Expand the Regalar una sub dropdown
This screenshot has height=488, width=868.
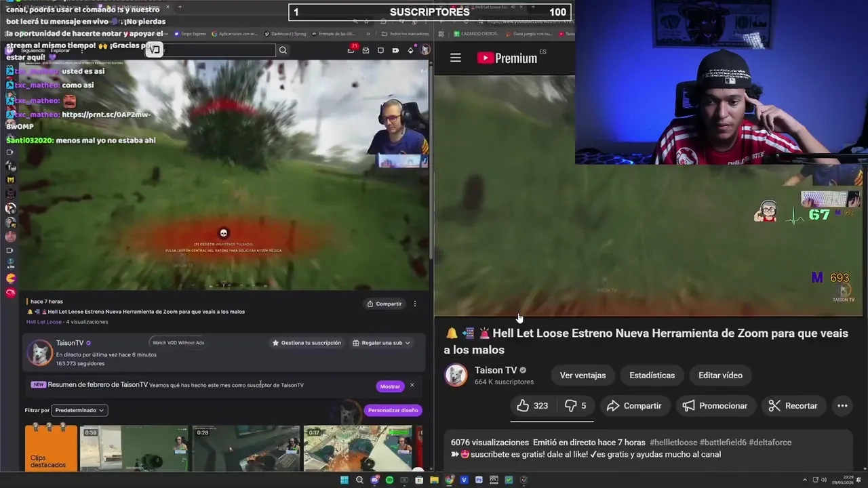(x=382, y=343)
